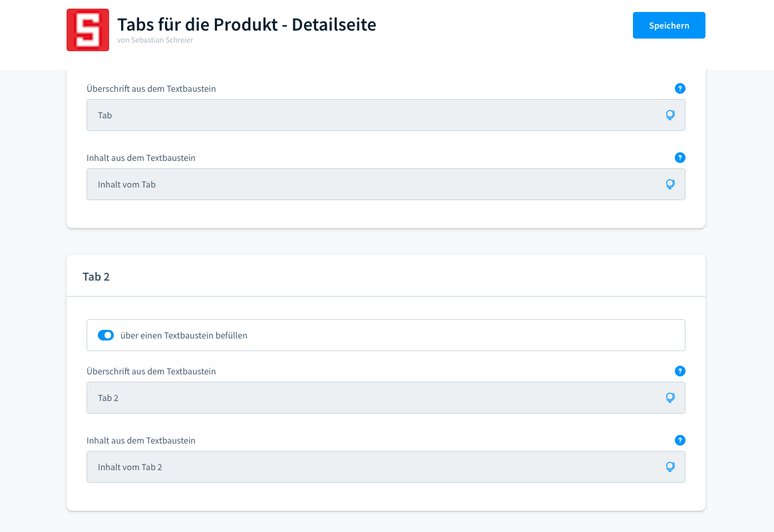Click "Inhalt aus dem Textbaustein" label in Tab 2 card
The image size is (774, 532).
[141, 440]
